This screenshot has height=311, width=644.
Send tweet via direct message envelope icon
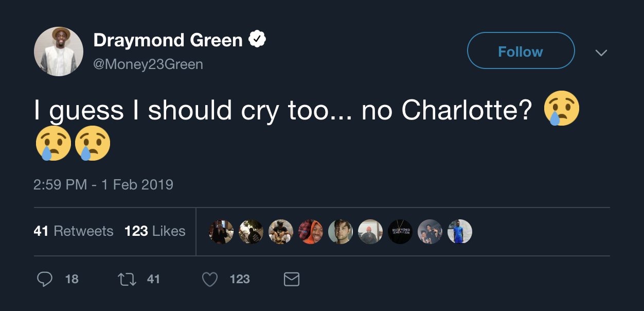(x=292, y=279)
